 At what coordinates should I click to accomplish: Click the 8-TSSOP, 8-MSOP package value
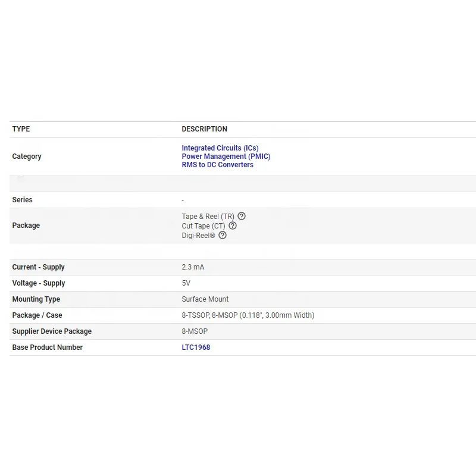pyautogui.click(x=248, y=315)
